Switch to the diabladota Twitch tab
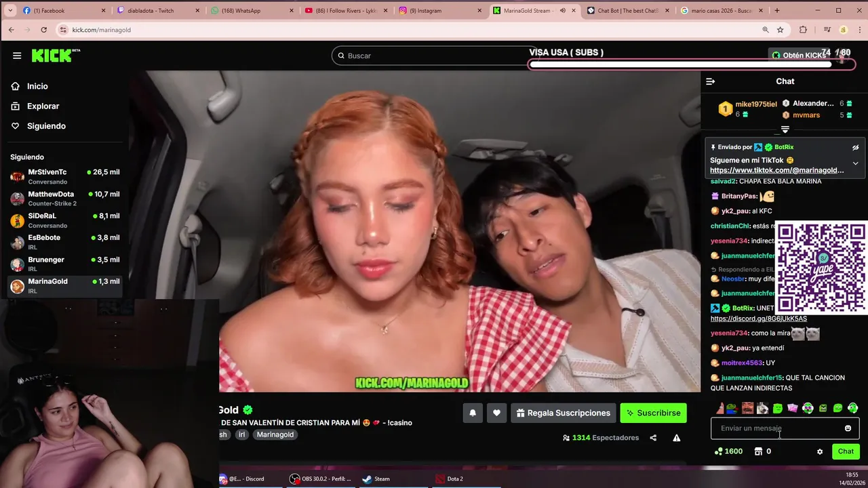 click(x=158, y=10)
